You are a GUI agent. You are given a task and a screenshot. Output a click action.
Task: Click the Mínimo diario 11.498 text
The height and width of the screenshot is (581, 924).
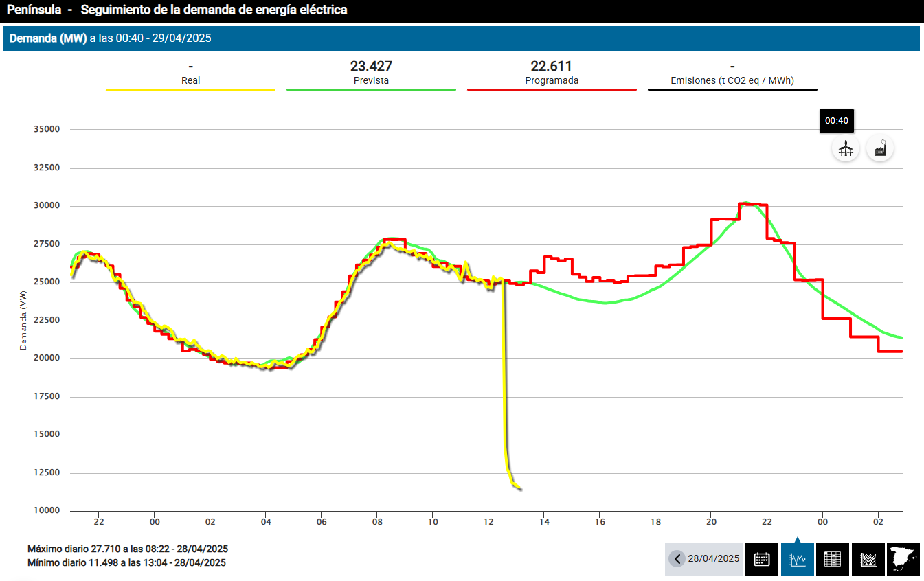click(126, 563)
